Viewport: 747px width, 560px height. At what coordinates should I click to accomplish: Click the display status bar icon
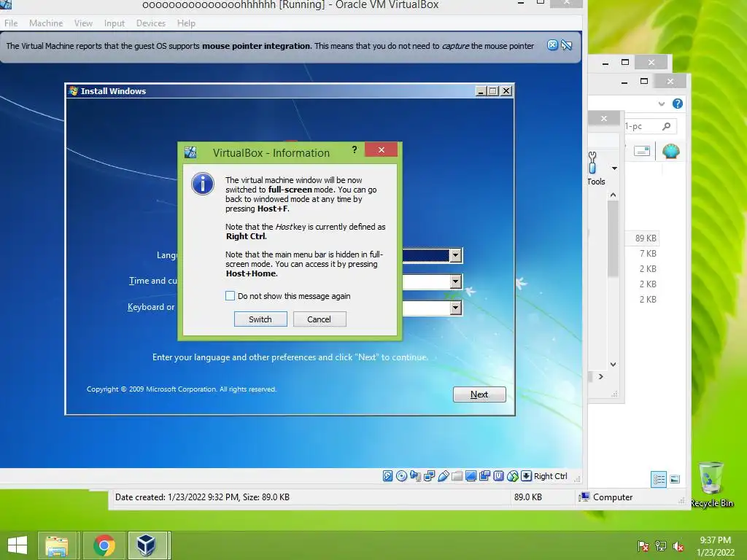coord(471,476)
